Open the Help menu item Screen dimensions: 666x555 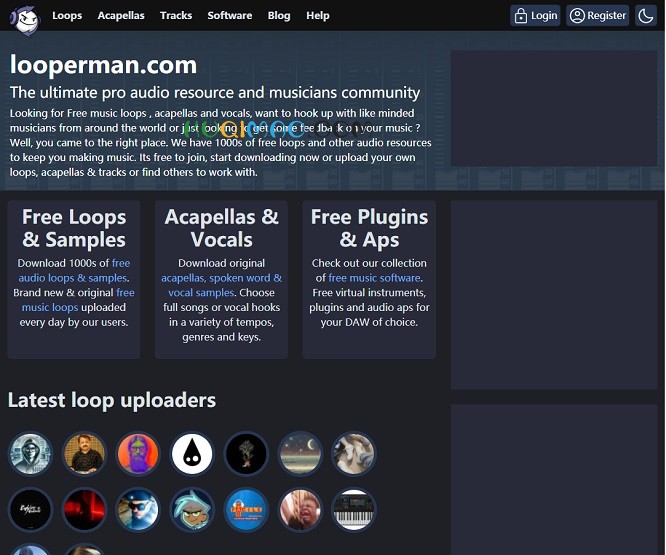tap(318, 16)
